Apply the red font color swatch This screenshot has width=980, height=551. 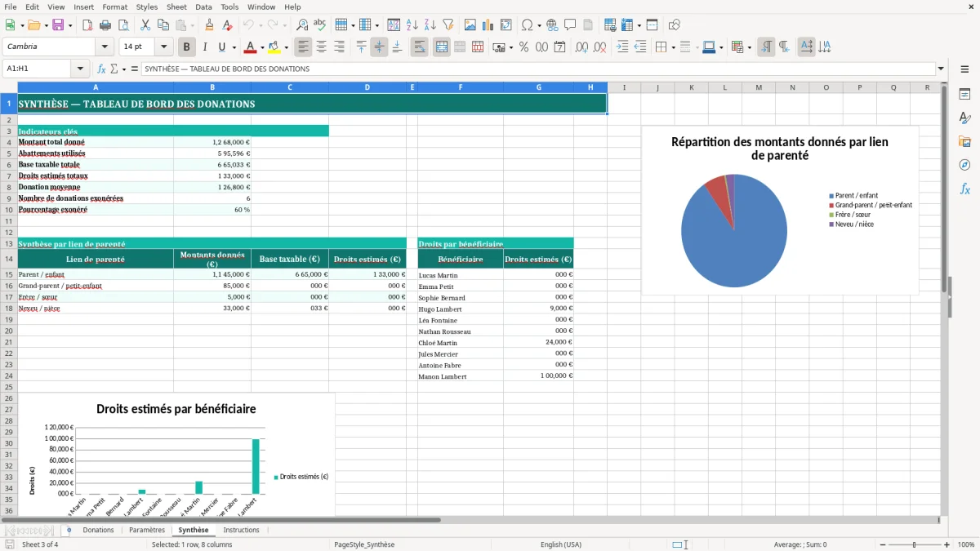(x=250, y=47)
